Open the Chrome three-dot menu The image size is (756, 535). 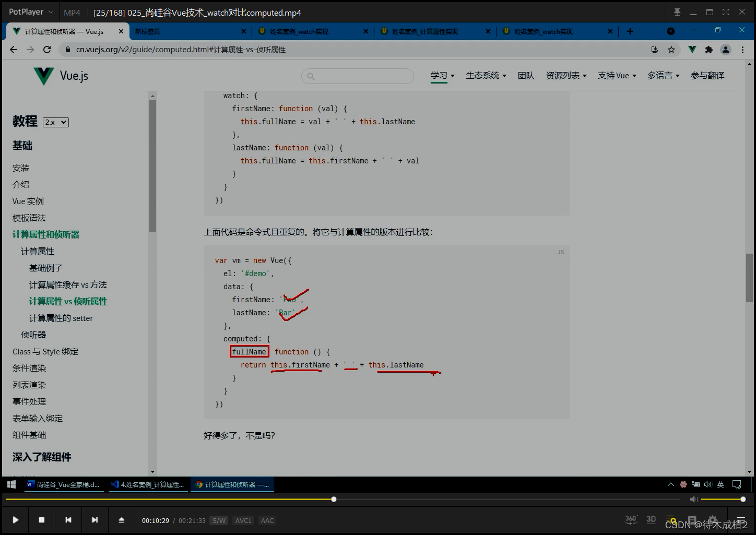[x=742, y=50]
